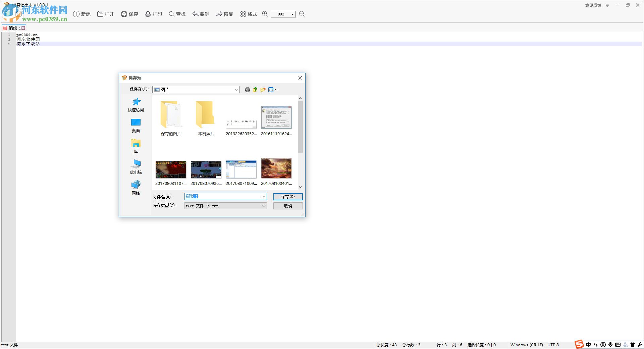Select 网络 in the places bar
Viewport: 644px width, 349px height.
click(x=136, y=188)
